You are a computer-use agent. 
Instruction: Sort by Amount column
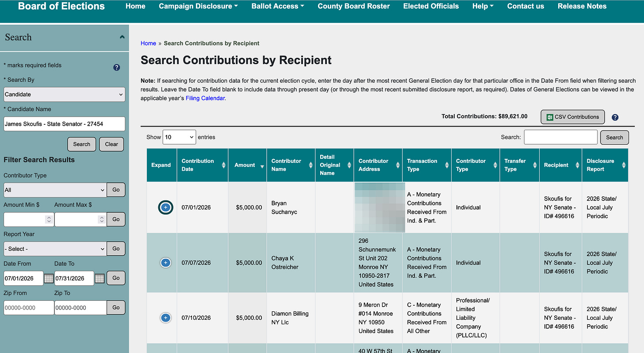pyautogui.click(x=247, y=165)
